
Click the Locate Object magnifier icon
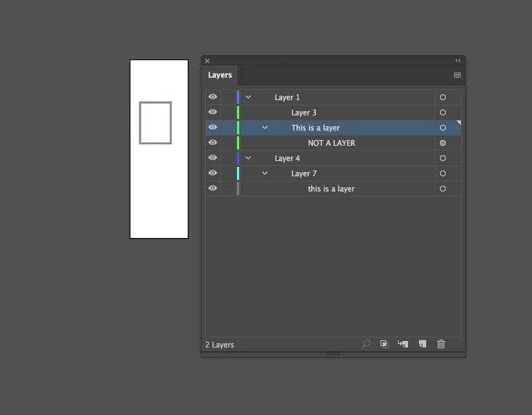point(366,344)
